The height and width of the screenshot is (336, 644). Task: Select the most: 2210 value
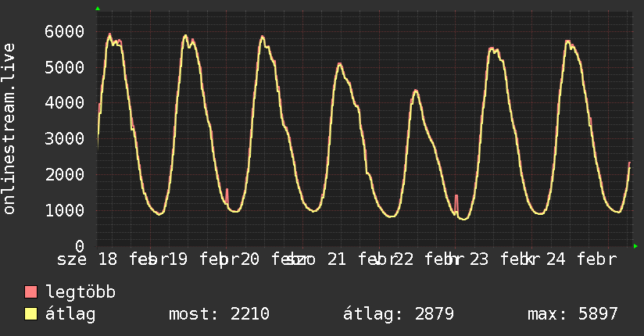pos(219,314)
